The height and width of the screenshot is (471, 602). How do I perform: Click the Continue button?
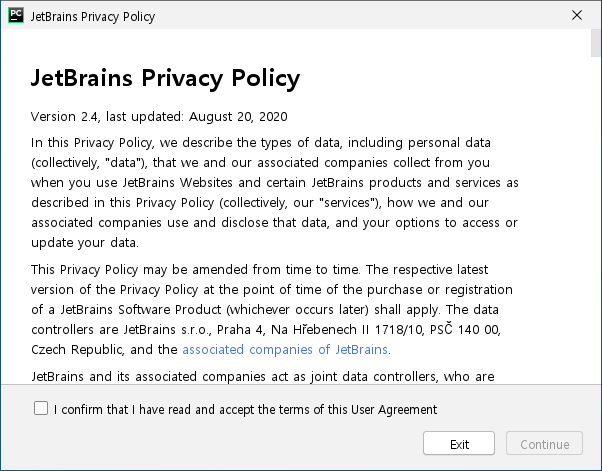[x=544, y=443]
